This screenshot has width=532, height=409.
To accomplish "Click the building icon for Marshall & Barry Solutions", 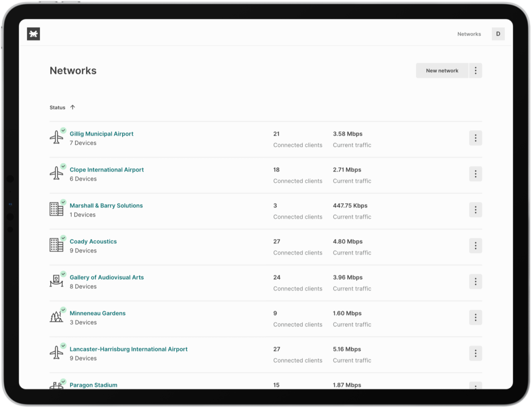I will 57,209.
